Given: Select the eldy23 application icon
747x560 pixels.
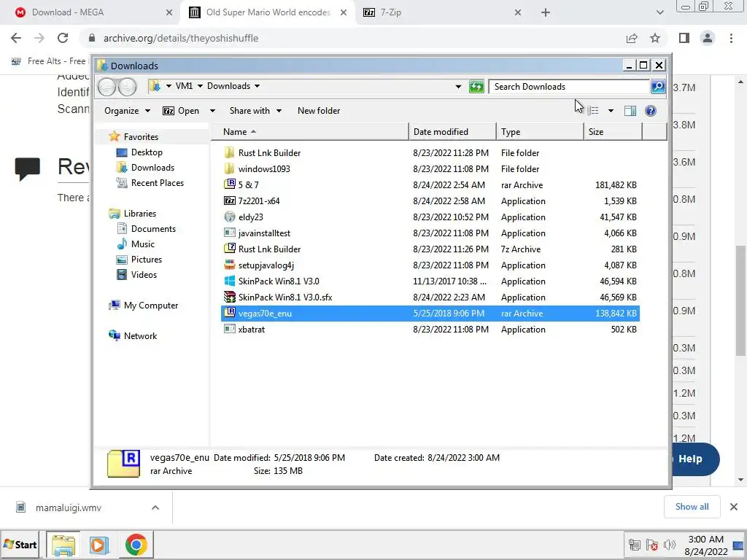Looking at the screenshot, I should pos(229,217).
